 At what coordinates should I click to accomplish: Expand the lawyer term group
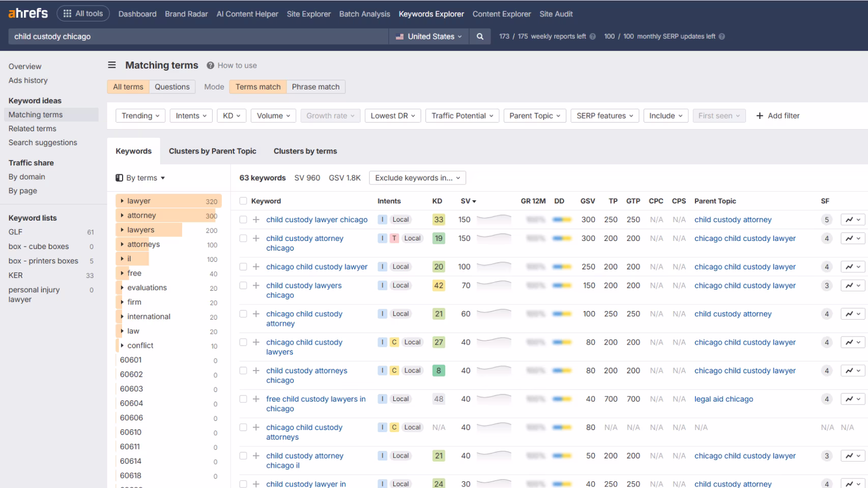point(123,201)
